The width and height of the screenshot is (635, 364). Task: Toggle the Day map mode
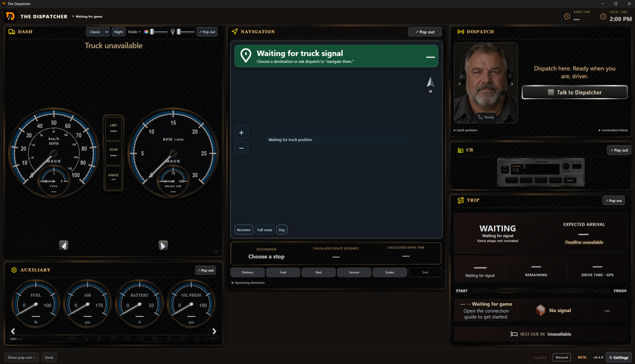282,230
